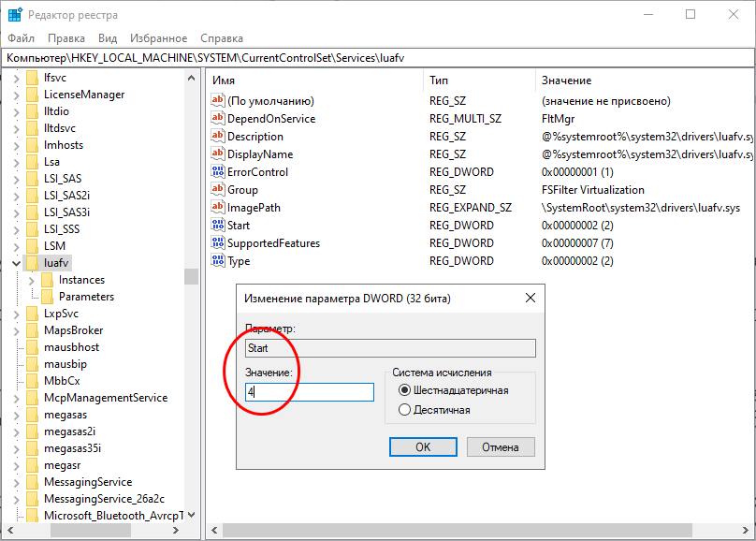Click the Значение column header
This screenshot has width=756, height=541.
(645, 80)
